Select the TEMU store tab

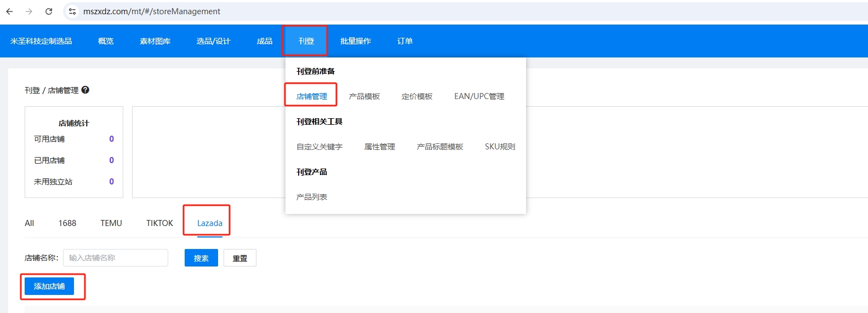click(111, 223)
